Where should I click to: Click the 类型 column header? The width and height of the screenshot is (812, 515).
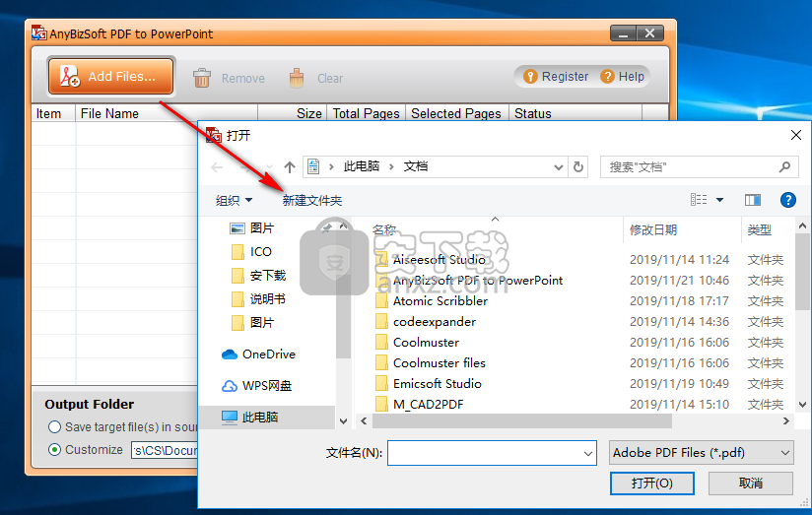pos(759,229)
